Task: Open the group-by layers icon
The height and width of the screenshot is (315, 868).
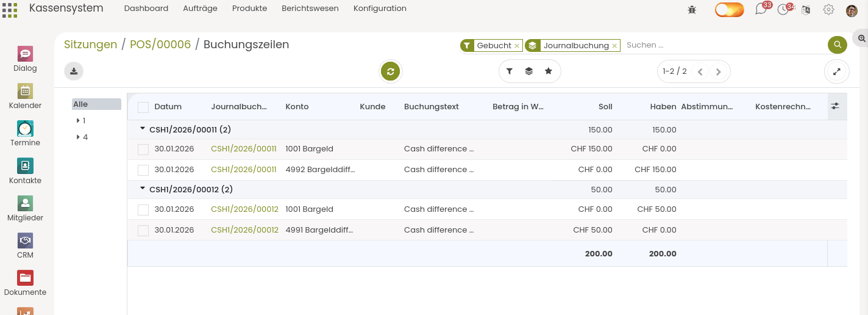Action: [x=529, y=71]
